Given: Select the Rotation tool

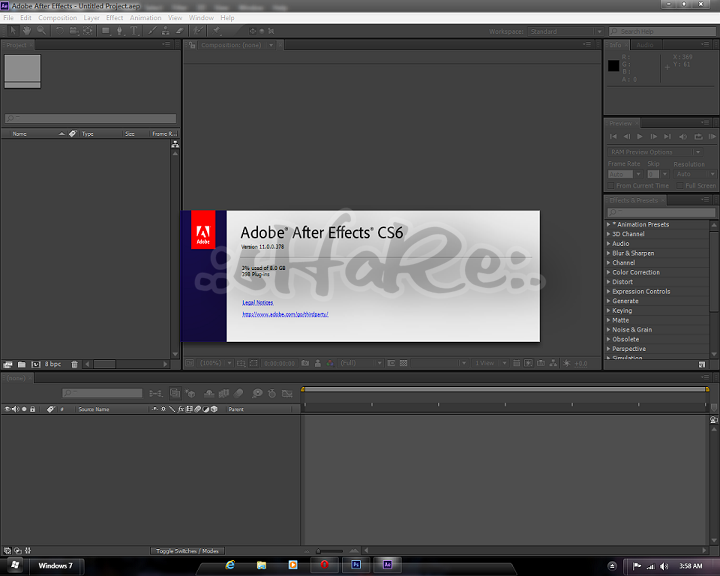Looking at the screenshot, I should pyautogui.click(x=60, y=31).
